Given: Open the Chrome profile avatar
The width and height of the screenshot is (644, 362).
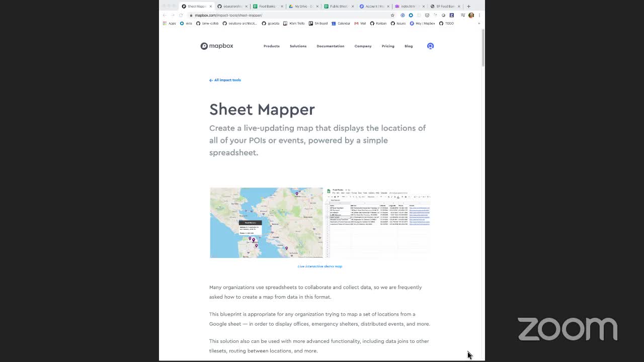Looking at the screenshot, I should point(471,15).
